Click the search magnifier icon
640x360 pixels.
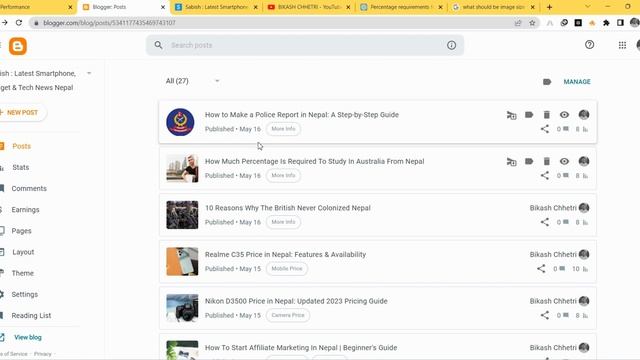[x=158, y=45]
